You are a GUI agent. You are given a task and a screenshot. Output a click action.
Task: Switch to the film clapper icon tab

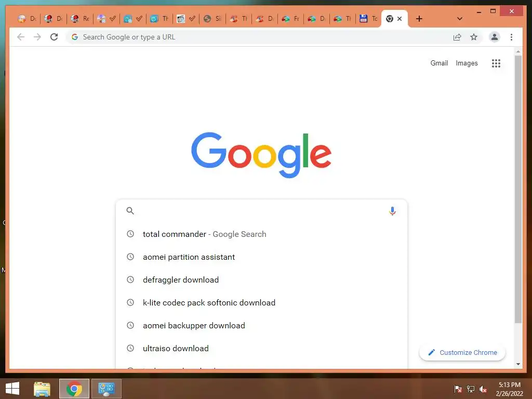(186, 19)
